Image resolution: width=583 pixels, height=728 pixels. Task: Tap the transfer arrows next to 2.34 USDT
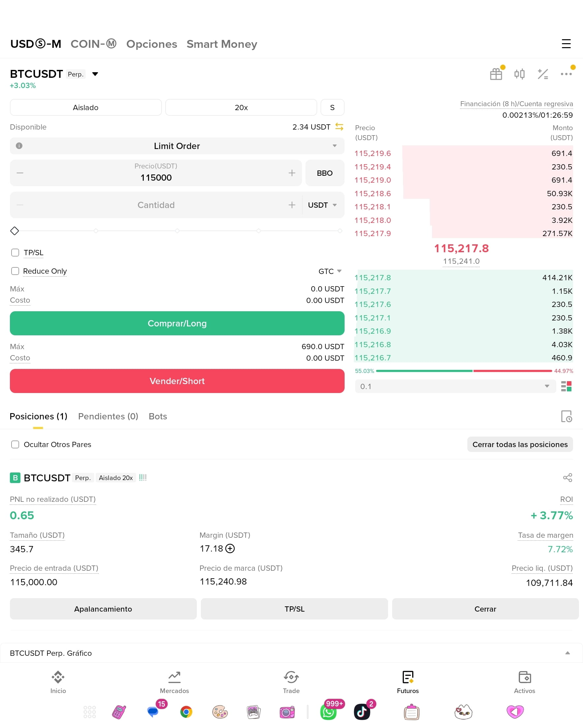[339, 127]
